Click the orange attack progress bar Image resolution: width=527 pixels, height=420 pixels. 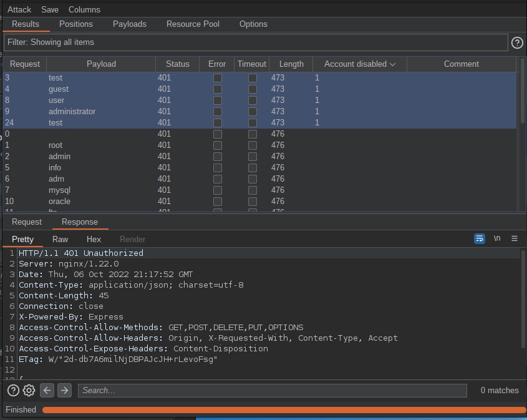(284, 410)
